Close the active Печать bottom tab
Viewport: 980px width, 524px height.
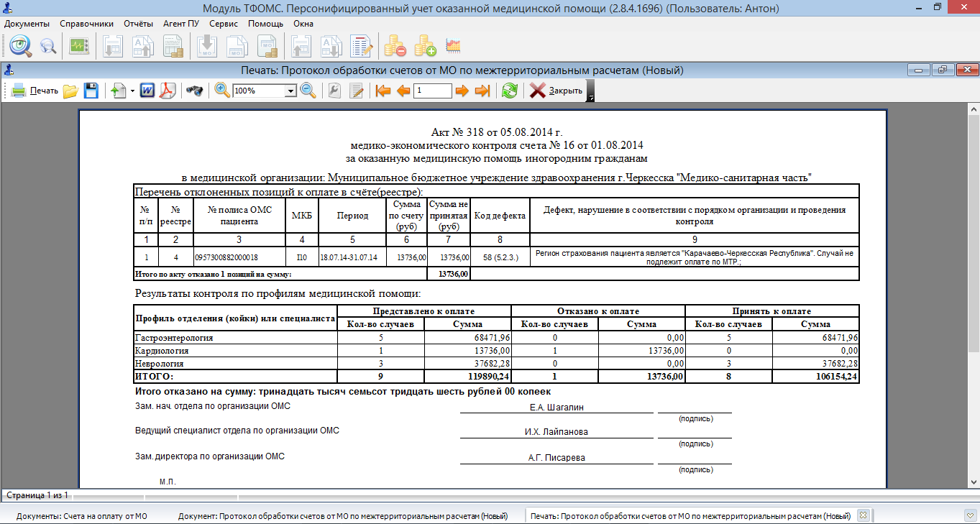point(864,515)
